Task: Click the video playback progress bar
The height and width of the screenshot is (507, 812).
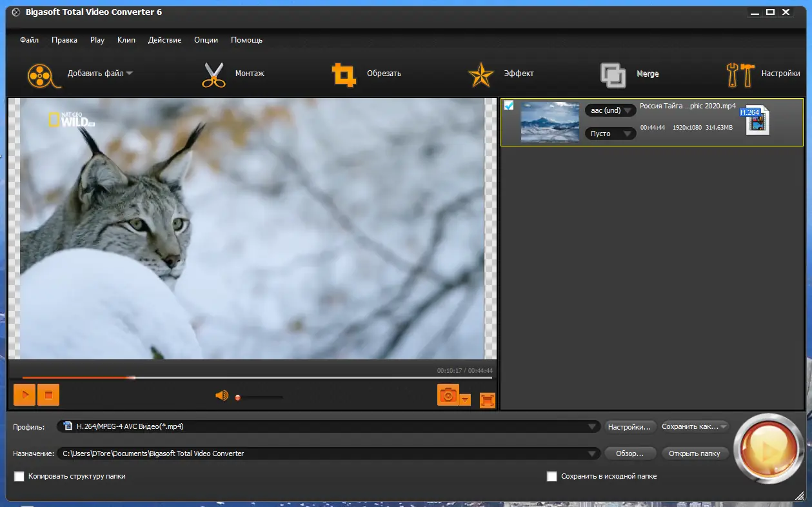Action: [258, 377]
